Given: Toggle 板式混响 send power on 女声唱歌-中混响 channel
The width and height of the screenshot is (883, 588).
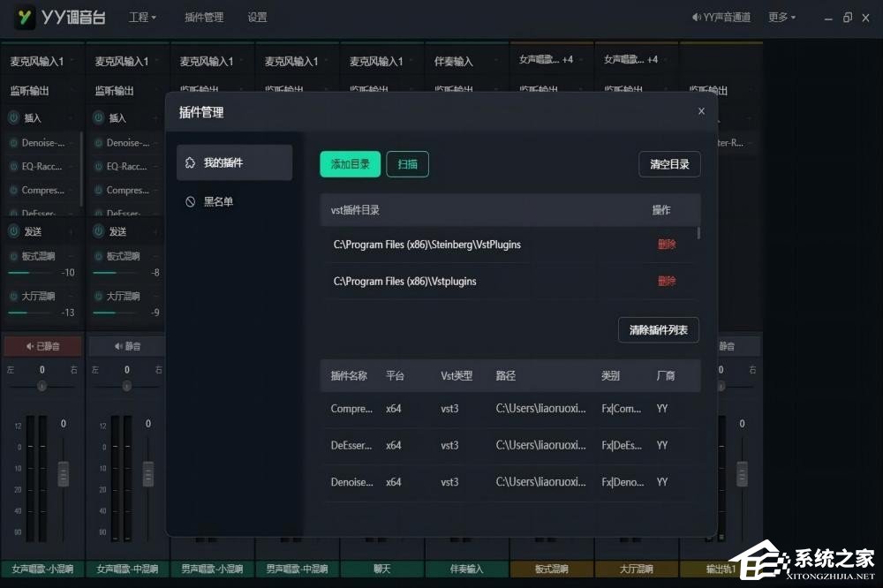Looking at the screenshot, I should click(x=99, y=256).
